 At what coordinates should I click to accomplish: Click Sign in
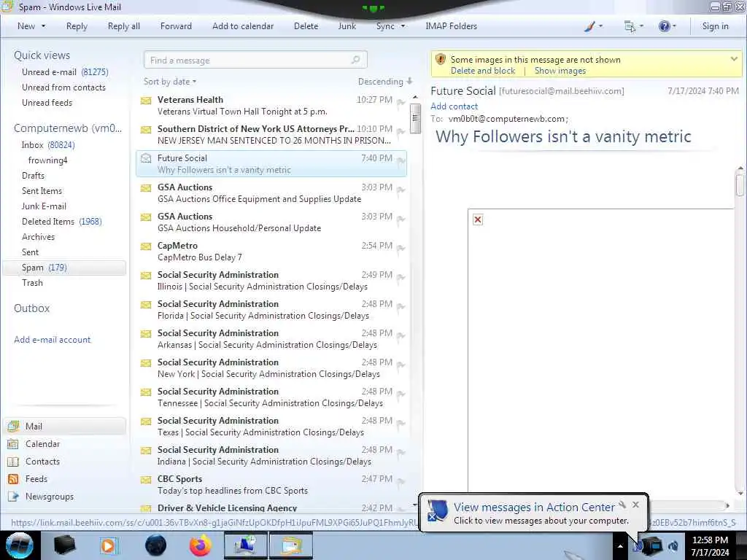coord(715,26)
